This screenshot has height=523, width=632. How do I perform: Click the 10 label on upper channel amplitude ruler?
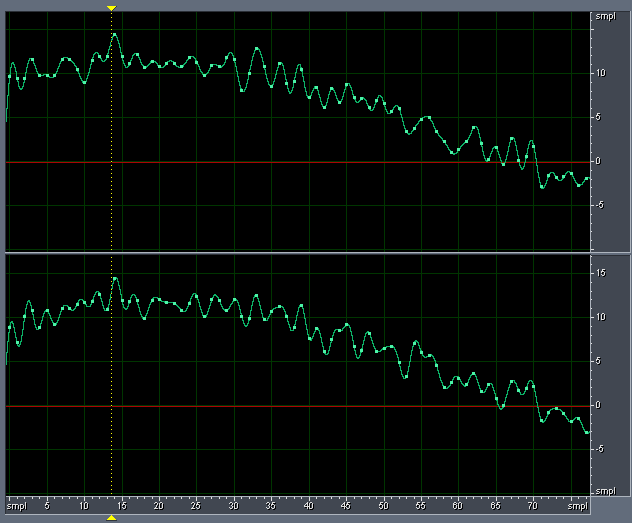(x=601, y=73)
